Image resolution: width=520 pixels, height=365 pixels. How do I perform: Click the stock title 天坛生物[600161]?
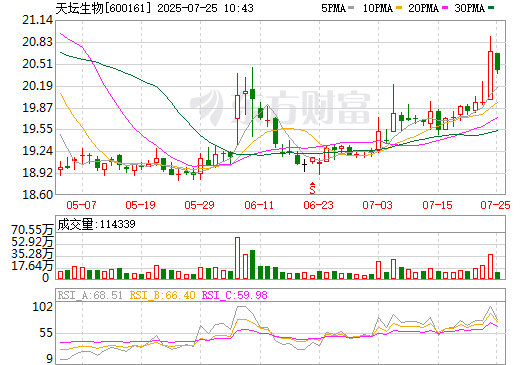tap(103, 8)
